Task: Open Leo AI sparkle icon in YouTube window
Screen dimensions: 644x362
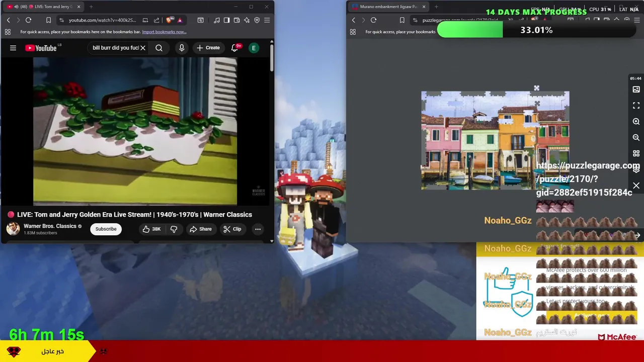Action: (x=247, y=20)
